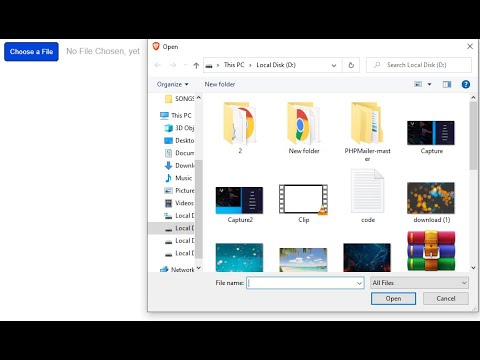
Task: Click the Cancel button
Action: (x=446, y=299)
